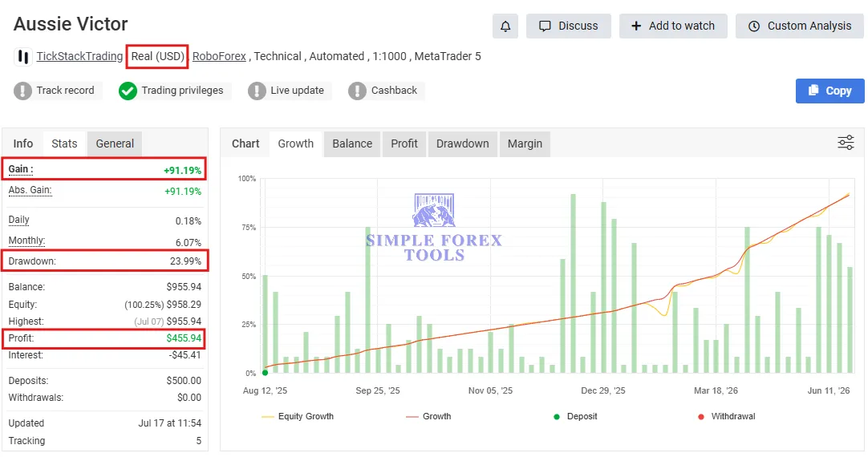The height and width of the screenshot is (457, 868).
Task: Toggle Withdrawal markers in chart legend
Action: [x=726, y=417]
